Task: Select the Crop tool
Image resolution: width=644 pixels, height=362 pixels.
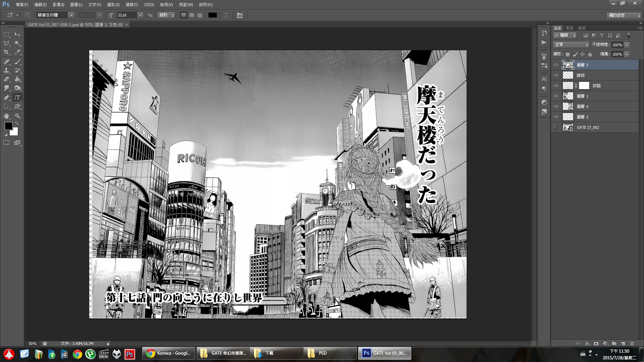Action: point(6,52)
